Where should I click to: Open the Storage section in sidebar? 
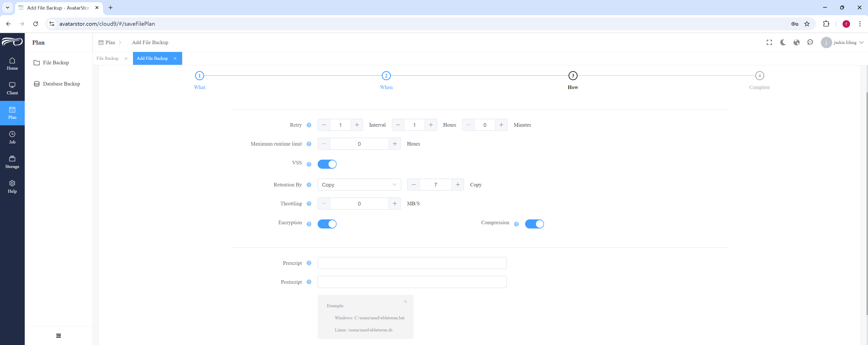coord(12,162)
